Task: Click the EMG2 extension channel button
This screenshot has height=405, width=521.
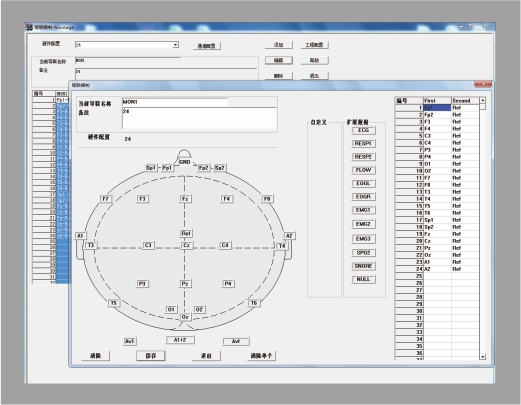Action: (x=363, y=224)
